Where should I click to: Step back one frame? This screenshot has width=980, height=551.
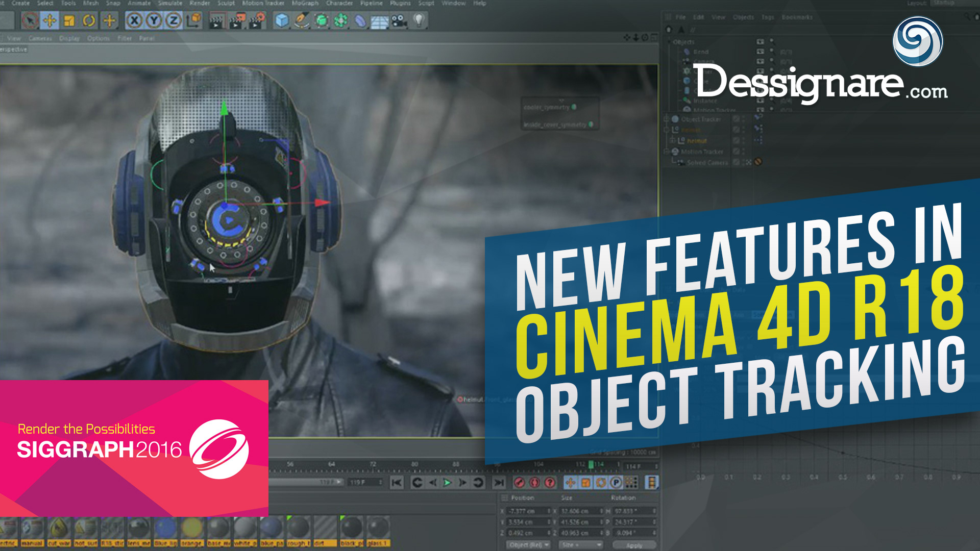[433, 483]
